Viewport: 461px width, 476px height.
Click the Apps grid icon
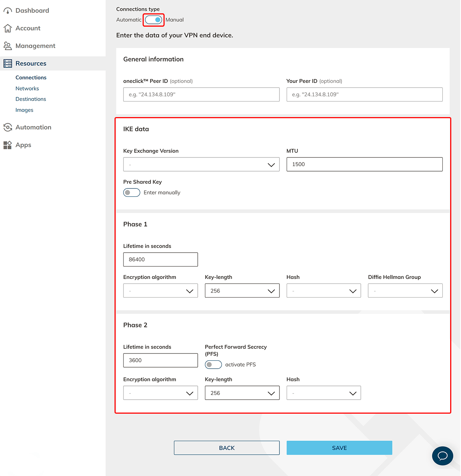pyautogui.click(x=8, y=145)
